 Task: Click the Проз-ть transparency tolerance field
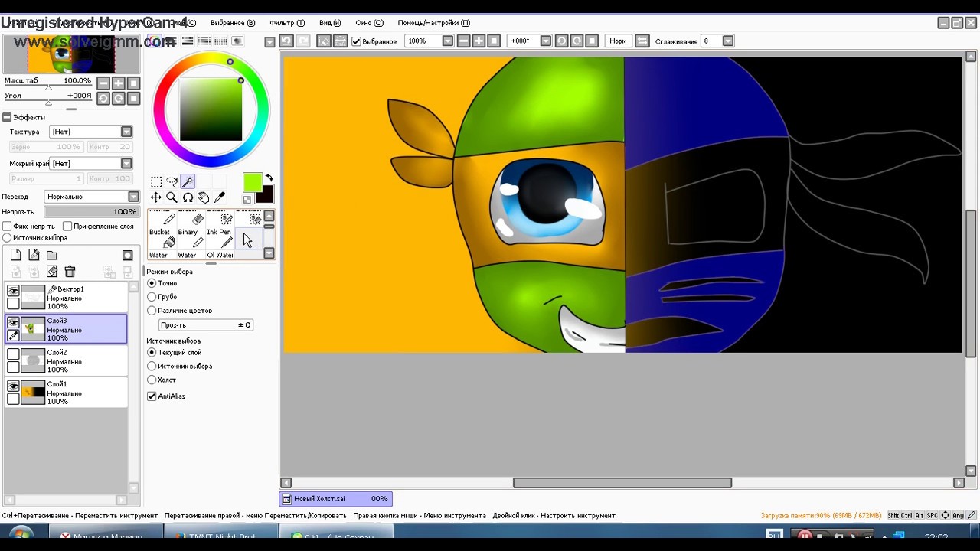[x=205, y=324]
